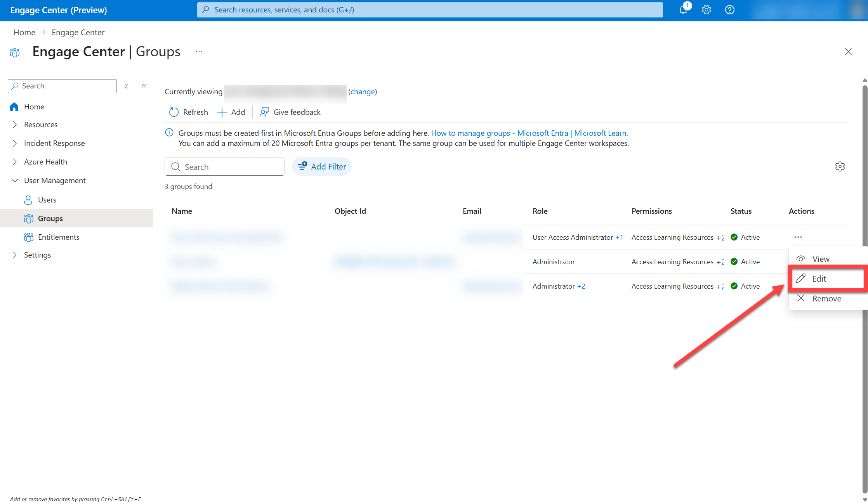Click the +2 roles link beside Administrator
The height and width of the screenshot is (502, 868).
(x=581, y=286)
